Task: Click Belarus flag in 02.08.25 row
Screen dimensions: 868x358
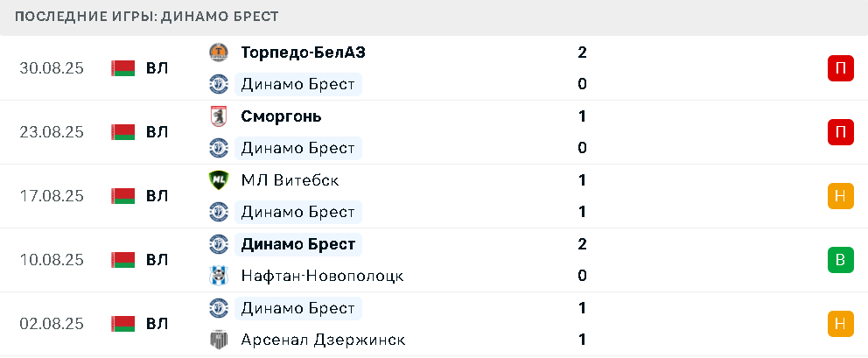Action: 122,324
